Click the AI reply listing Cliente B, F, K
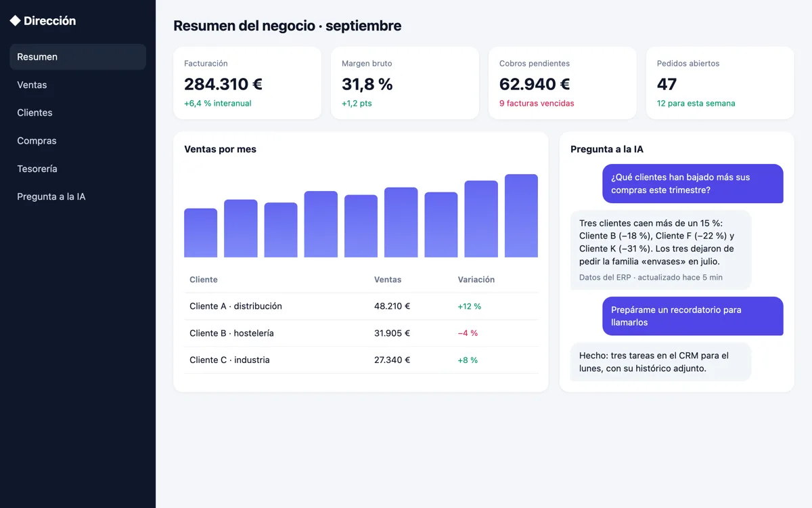This screenshot has width=812, height=508. tap(661, 250)
